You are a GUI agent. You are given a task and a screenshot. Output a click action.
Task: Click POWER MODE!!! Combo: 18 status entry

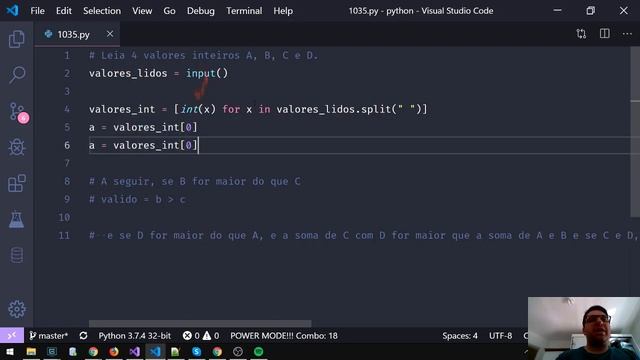tap(284, 336)
